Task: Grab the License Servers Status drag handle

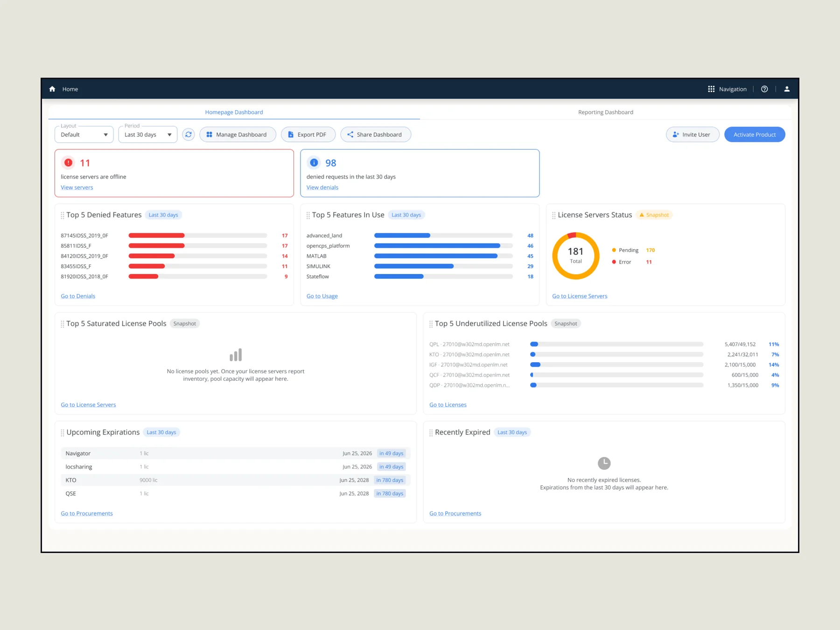Action: click(554, 215)
